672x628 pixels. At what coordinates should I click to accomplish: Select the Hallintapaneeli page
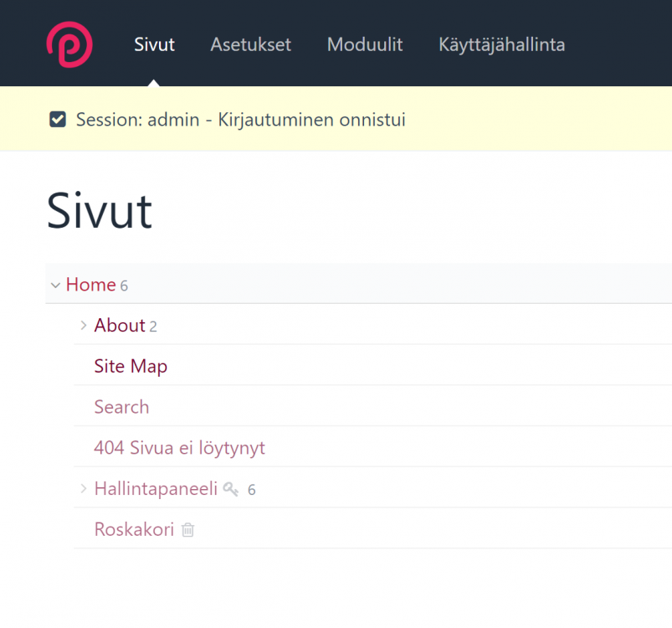tap(156, 488)
